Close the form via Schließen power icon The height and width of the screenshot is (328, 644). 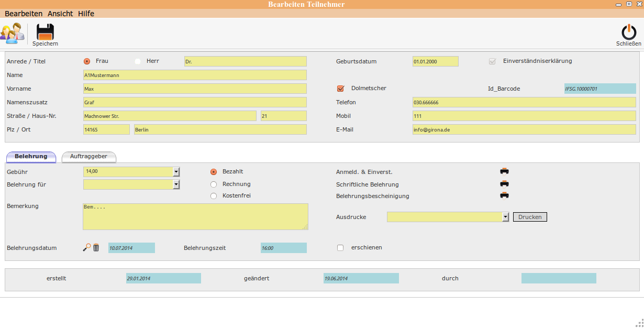[628, 32]
